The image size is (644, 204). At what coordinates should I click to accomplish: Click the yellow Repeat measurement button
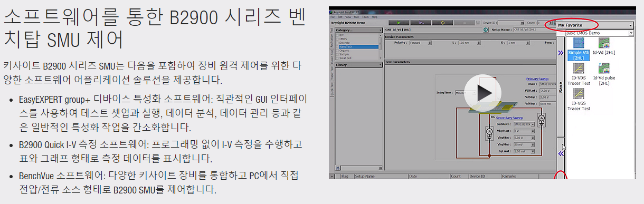442,23
